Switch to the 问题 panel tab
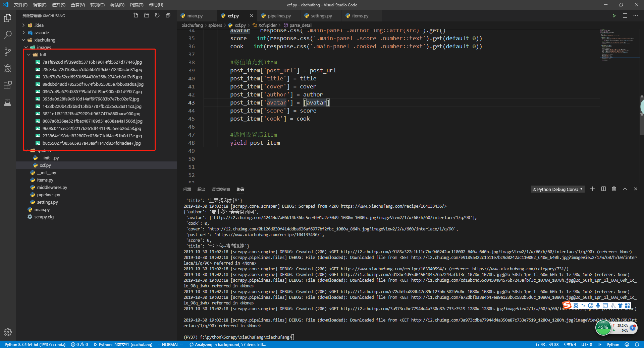The image size is (644, 348). pyautogui.click(x=187, y=189)
